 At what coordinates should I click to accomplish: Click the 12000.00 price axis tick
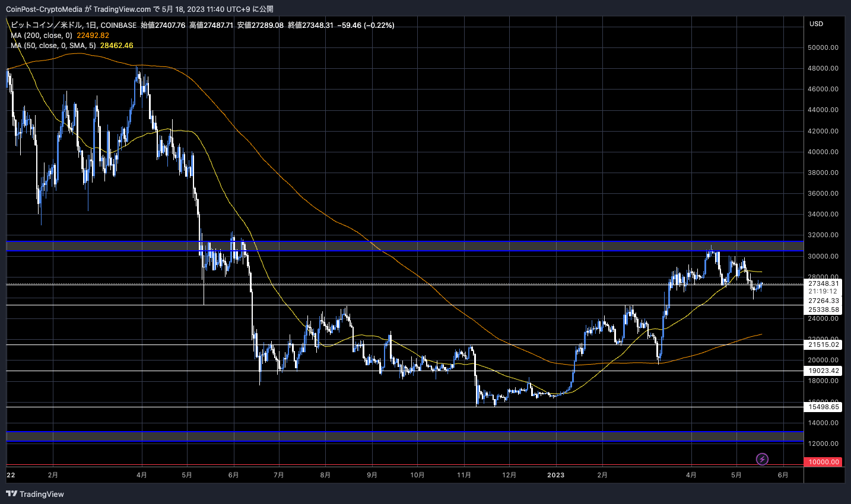tap(824, 444)
